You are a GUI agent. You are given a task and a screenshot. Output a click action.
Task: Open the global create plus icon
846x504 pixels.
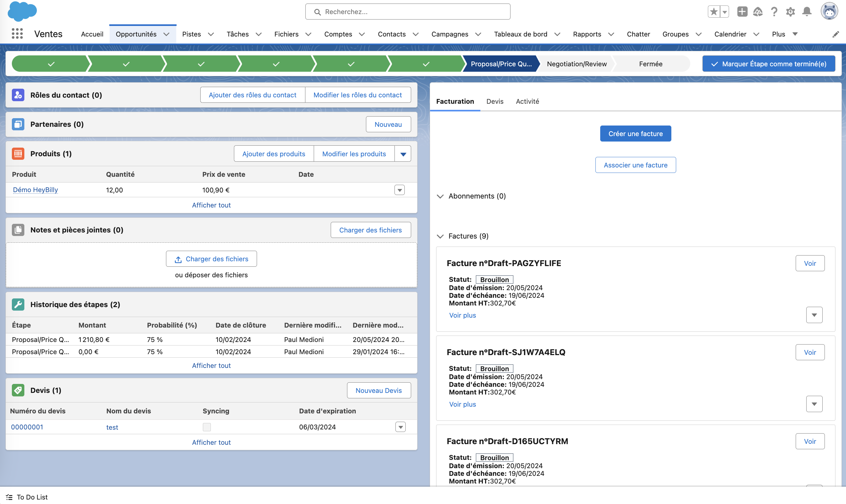coord(742,12)
